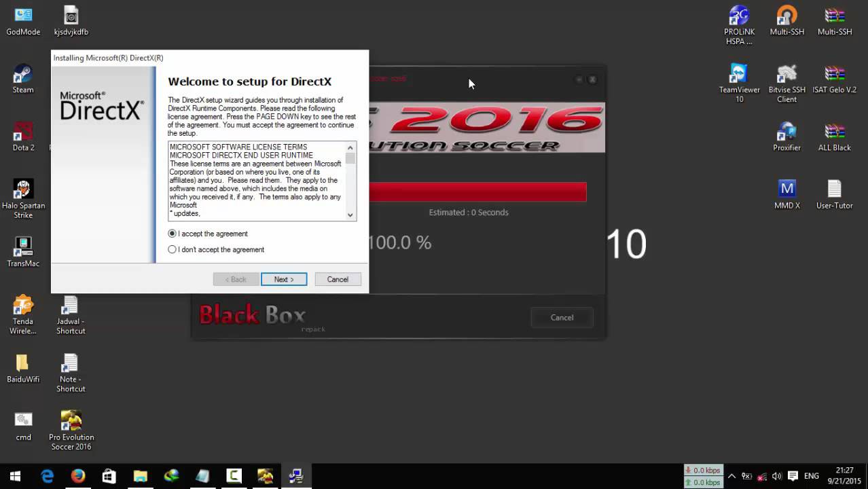The image size is (868, 489).
Task: Open the Jadwal shortcut on the desktop
Action: click(71, 315)
